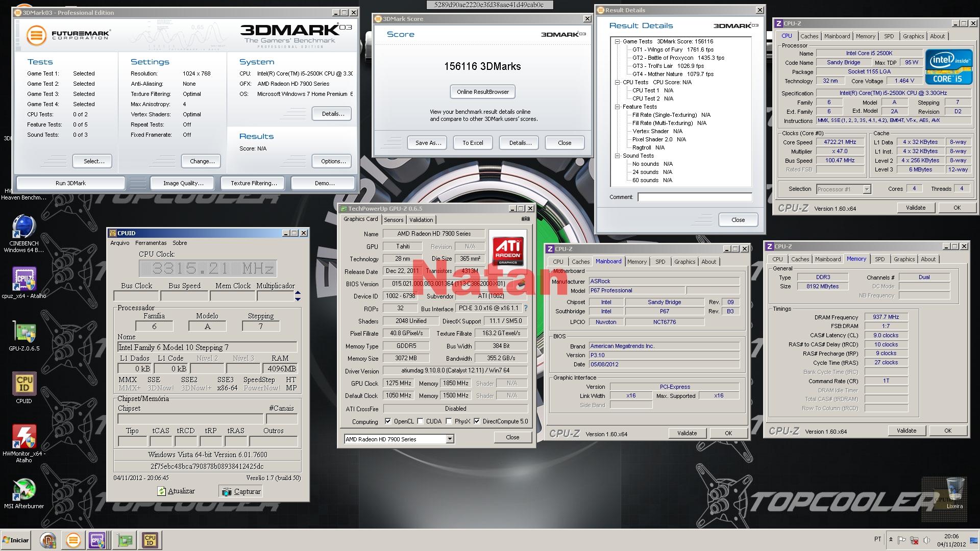Click the Options... button under Results
Screen dimensions: 980x551
click(x=333, y=161)
